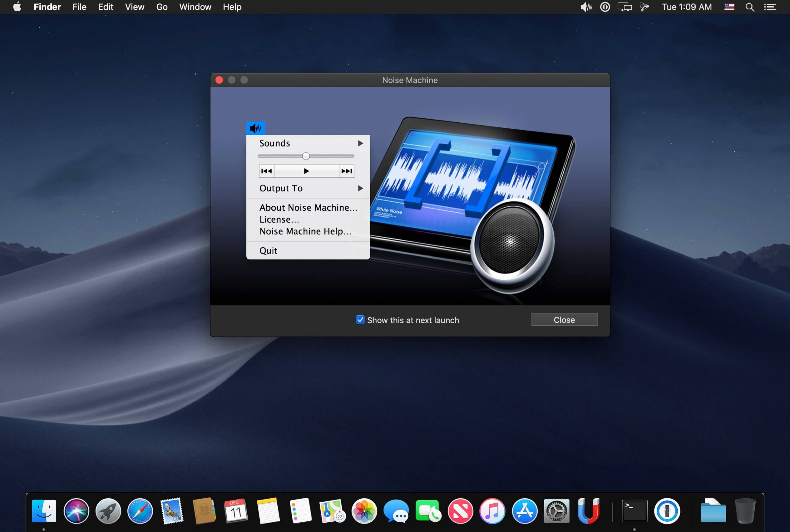The height and width of the screenshot is (532, 790).
Task: Click the display mirroring menu bar icon
Action: pos(625,7)
